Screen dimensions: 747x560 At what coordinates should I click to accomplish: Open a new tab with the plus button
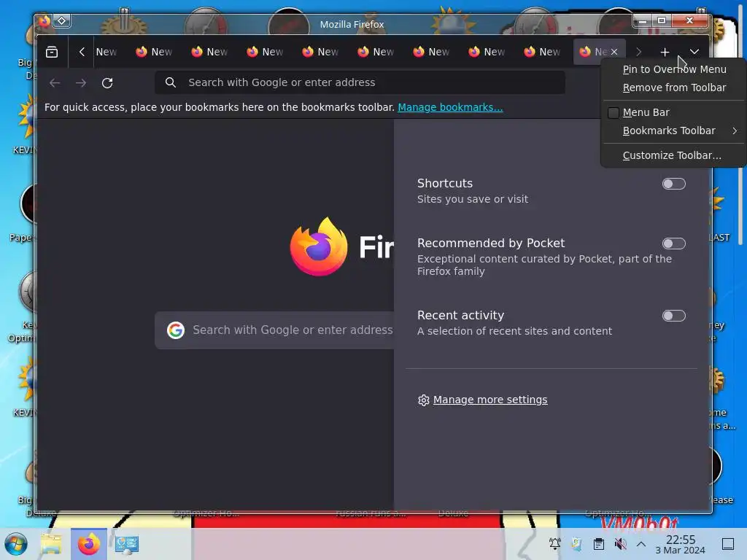(665, 52)
